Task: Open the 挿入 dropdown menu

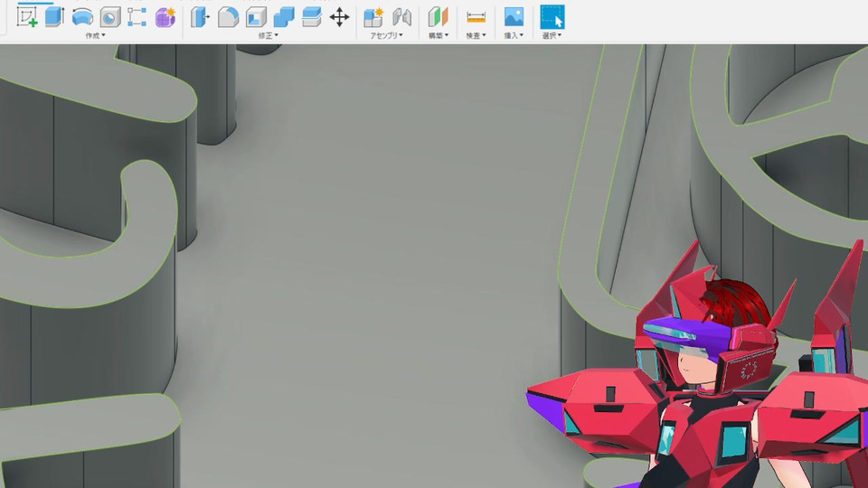Action: click(x=514, y=35)
